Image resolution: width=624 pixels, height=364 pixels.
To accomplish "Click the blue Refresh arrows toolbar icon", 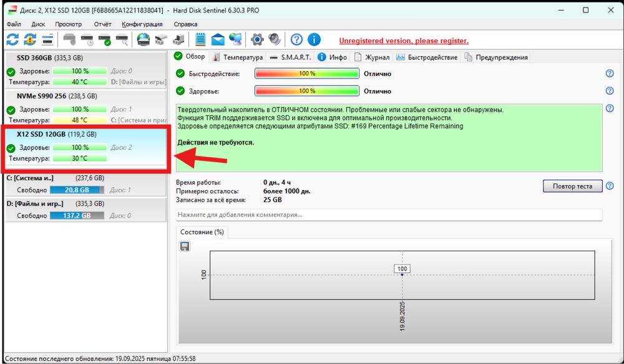I will click(12, 39).
